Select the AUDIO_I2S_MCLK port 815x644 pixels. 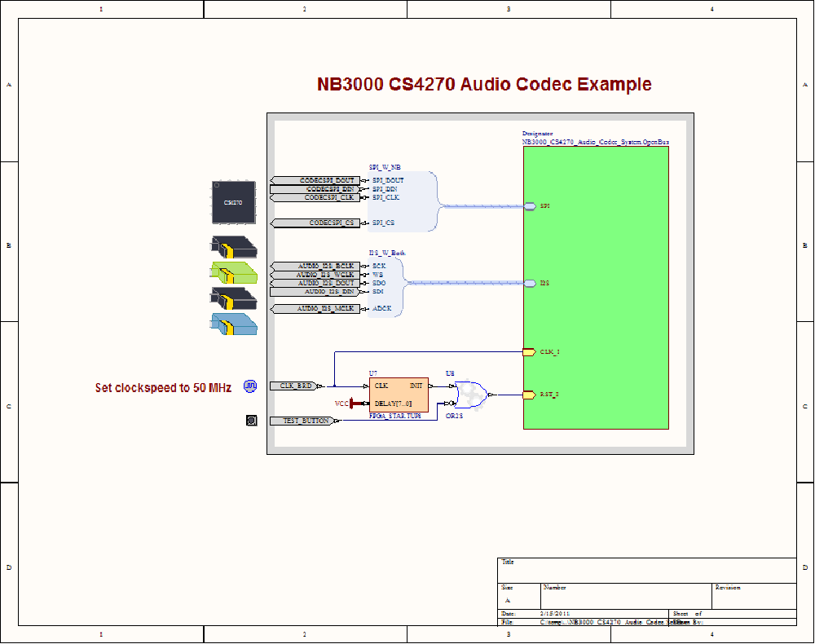[x=315, y=309]
